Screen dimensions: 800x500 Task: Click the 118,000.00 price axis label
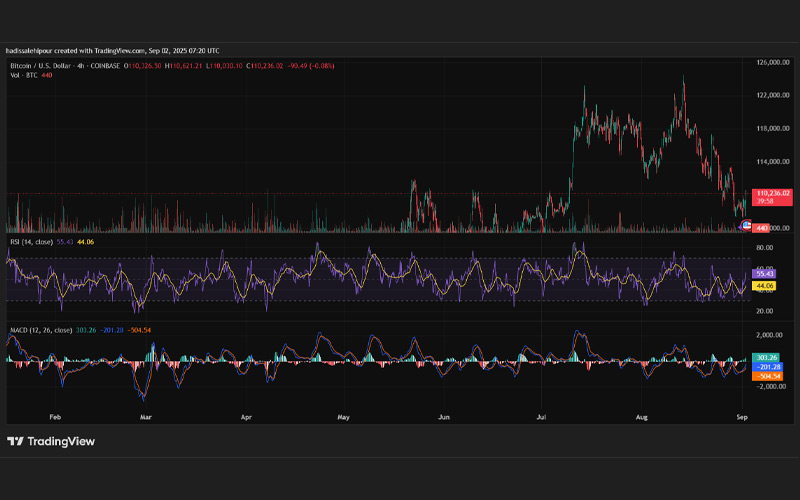click(x=773, y=129)
